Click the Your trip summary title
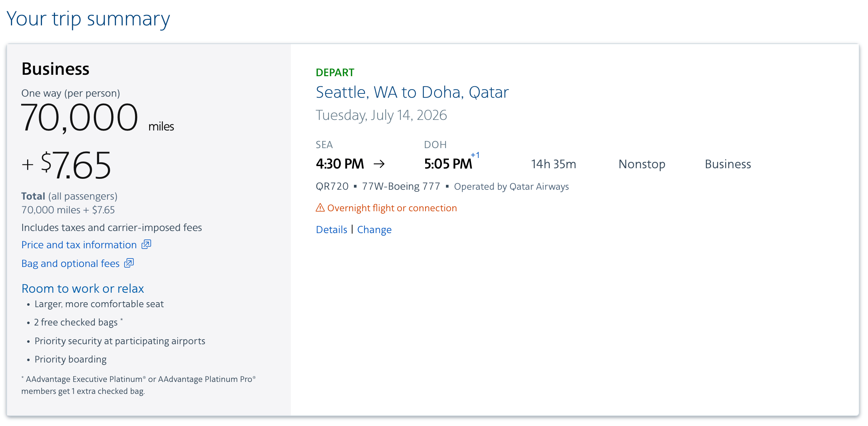Screen dimensions: 868x426 tap(88, 19)
